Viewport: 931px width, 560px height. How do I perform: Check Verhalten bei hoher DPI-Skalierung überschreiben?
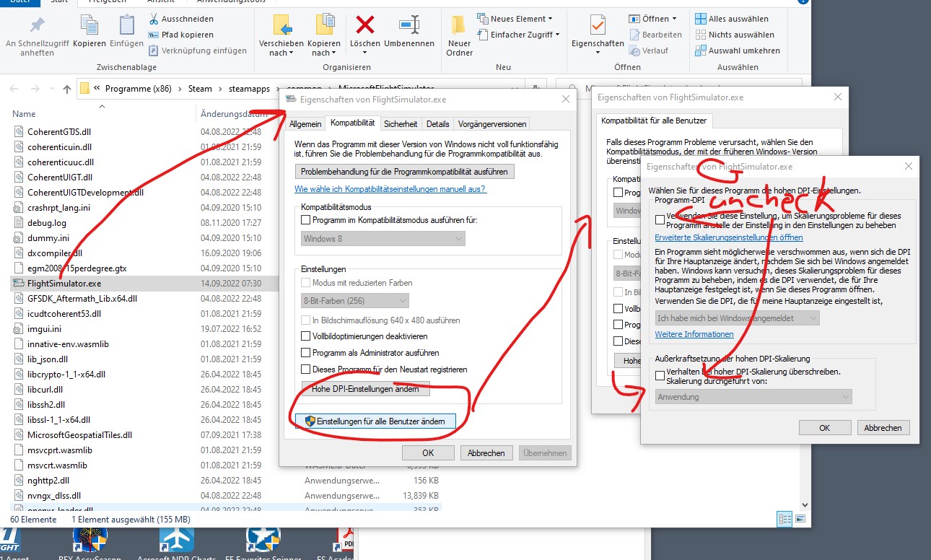coord(660,375)
